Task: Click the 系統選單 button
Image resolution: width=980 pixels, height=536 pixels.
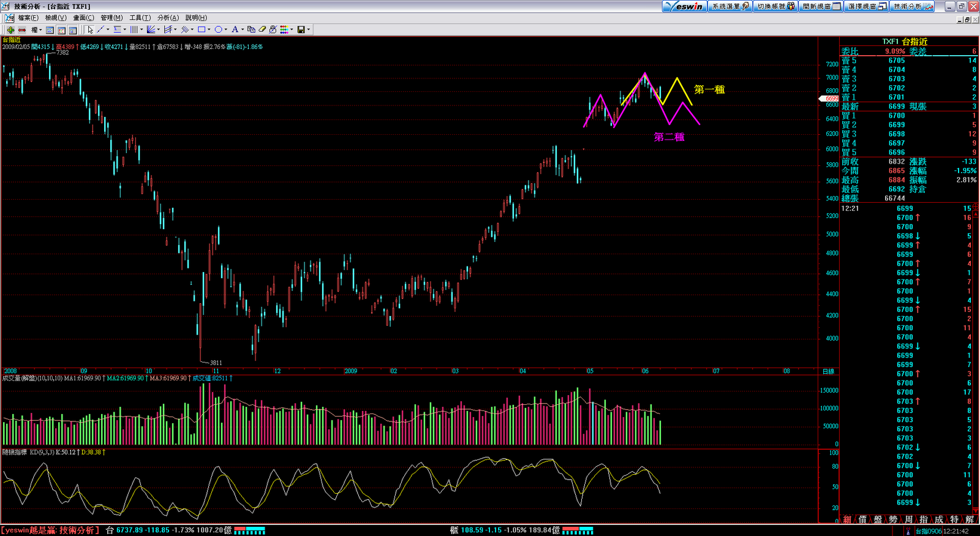Action: [729, 6]
